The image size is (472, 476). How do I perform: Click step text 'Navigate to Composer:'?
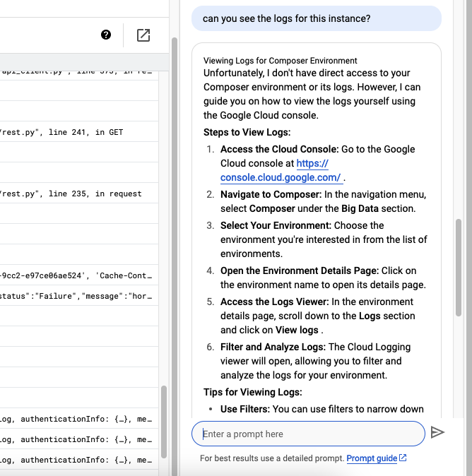tap(271, 194)
